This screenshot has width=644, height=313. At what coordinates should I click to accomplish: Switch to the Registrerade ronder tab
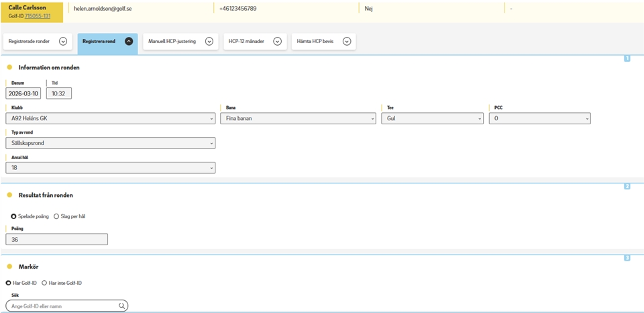tap(29, 41)
